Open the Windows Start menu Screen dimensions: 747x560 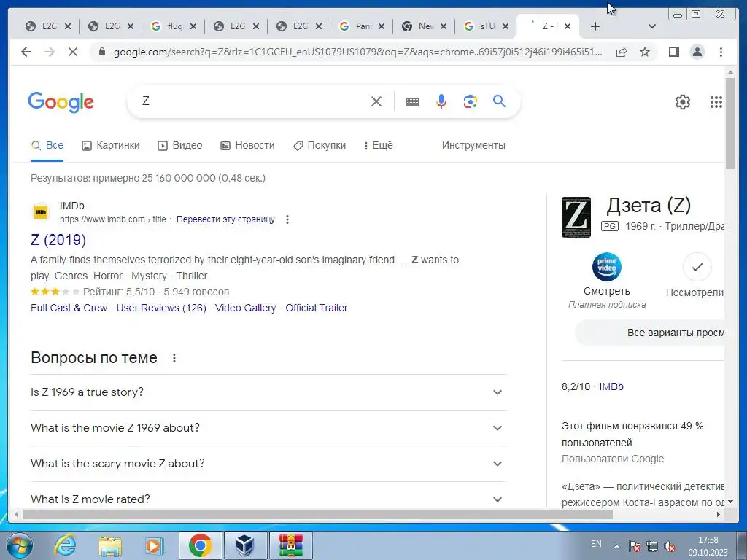click(x=19, y=545)
